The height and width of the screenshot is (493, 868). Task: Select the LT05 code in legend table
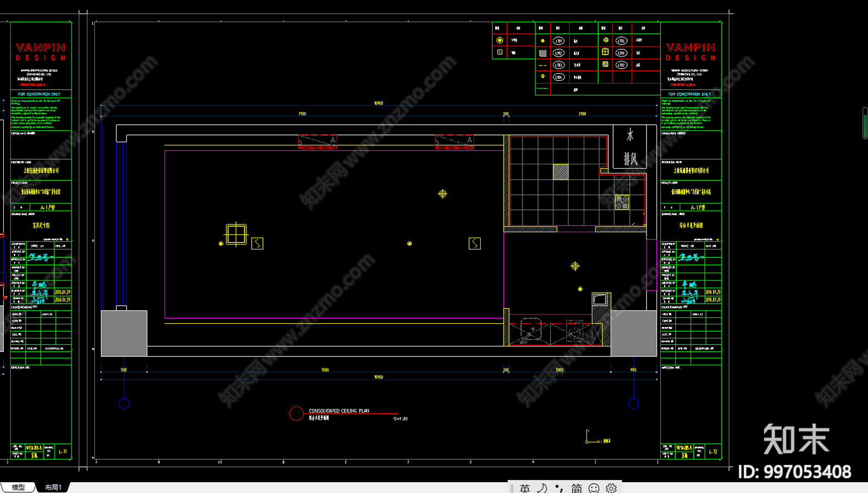pyautogui.click(x=622, y=41)
